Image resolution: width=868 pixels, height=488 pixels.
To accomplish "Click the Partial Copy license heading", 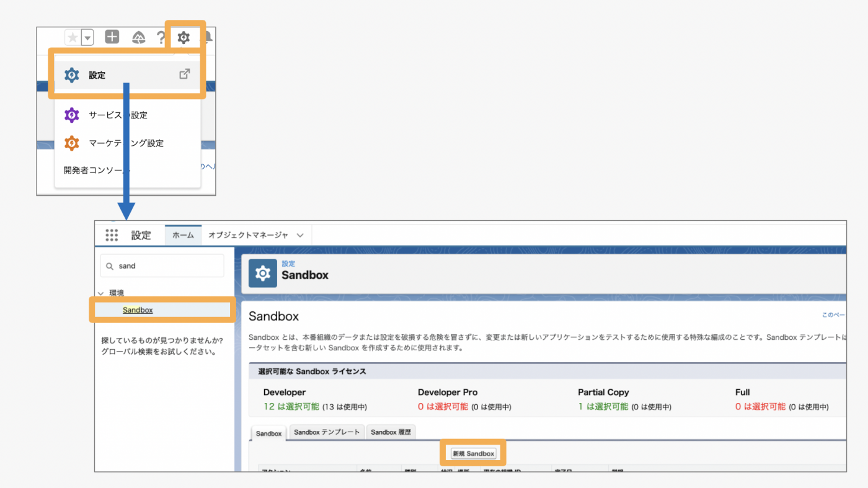I will click(x=603, y=393).
